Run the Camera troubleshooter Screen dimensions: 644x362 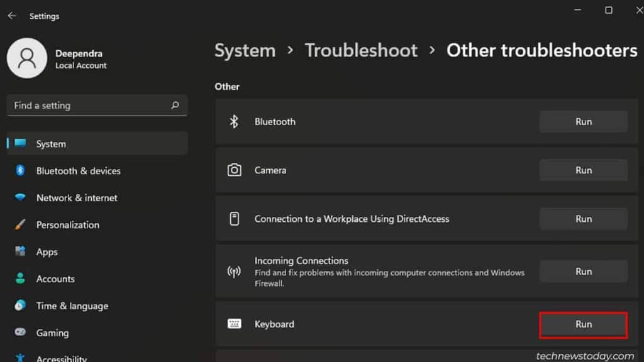coord(583,170)
